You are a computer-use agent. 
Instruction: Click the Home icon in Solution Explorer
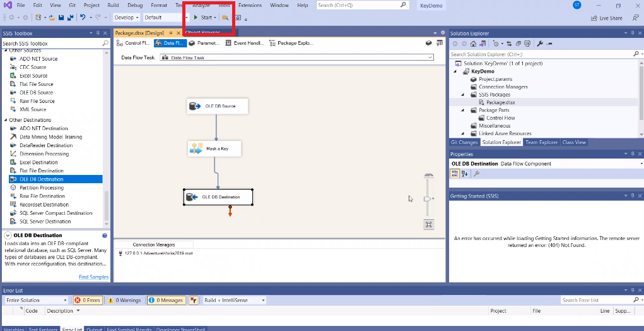473,44
